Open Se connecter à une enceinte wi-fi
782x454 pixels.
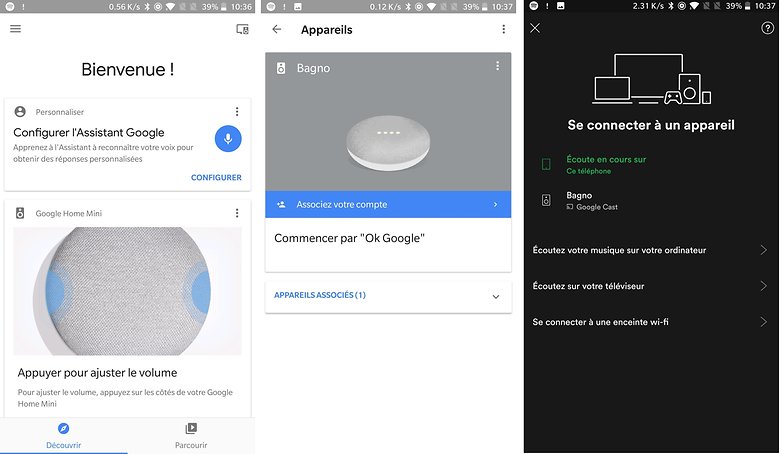point(651,322)
